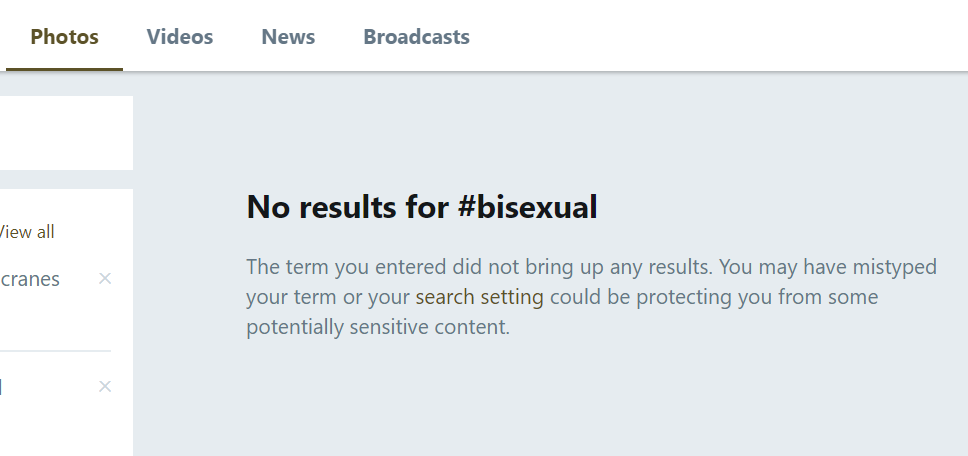This screenshot has width=968, height=456.
Task: Click the blank tab bar area after Broadcasts
Action: [x=720, y=37]
